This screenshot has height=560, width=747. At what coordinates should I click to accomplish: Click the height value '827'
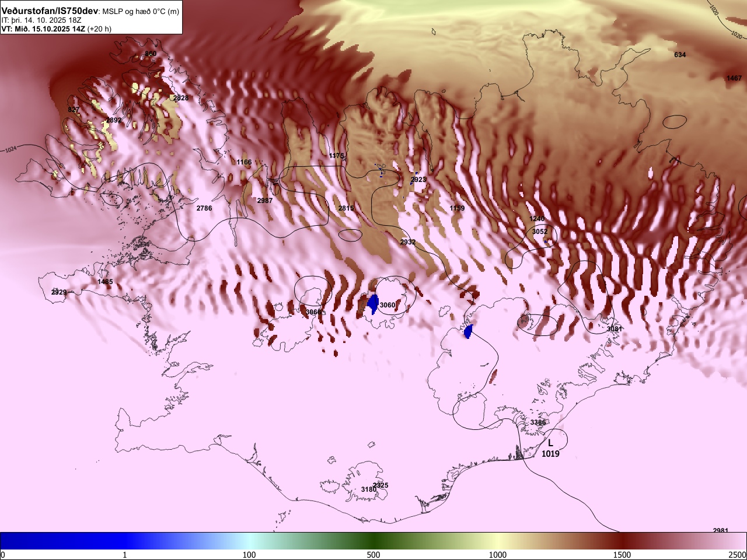pos(74,110)
